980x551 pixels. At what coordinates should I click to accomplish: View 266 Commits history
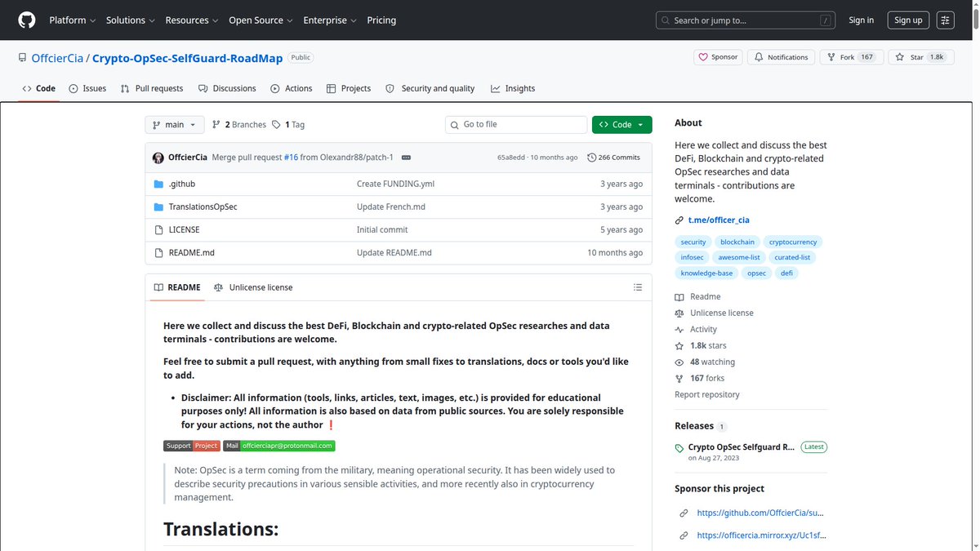point(613,158)
